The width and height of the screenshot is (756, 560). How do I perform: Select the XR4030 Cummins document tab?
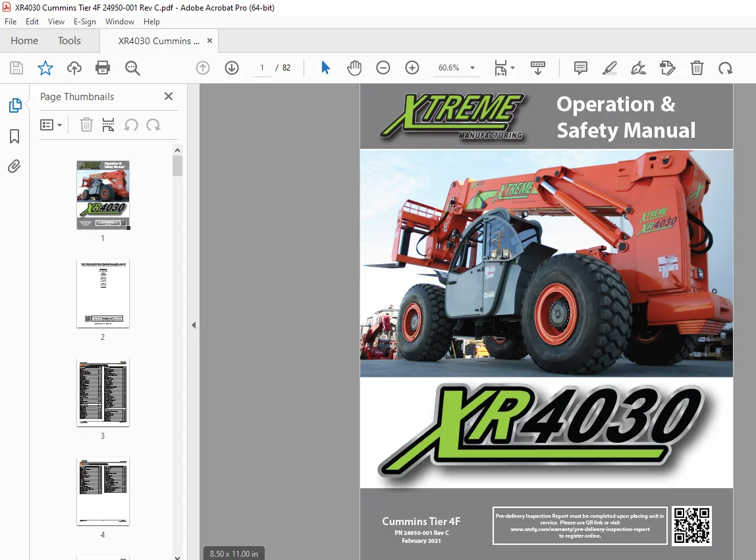tap(159, 41)
